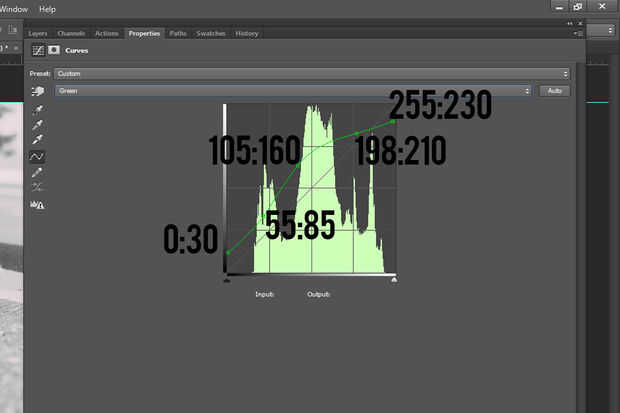Screen dimensions: 620x413
Task: Switch to the Layers tab
Action: point(38,34)
